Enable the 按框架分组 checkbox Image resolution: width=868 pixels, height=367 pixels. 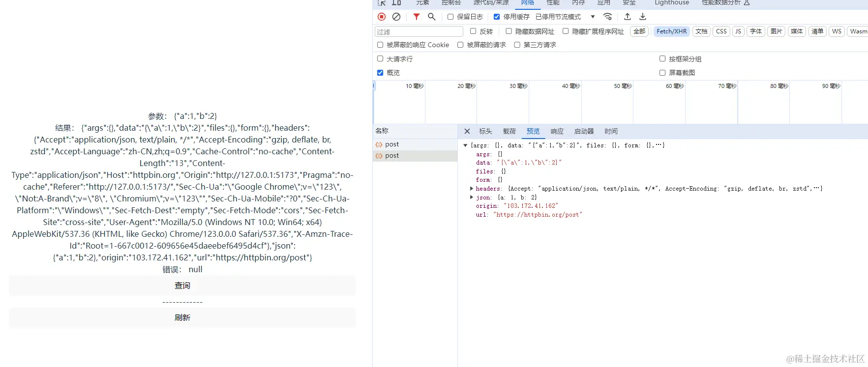pos(662,58)
